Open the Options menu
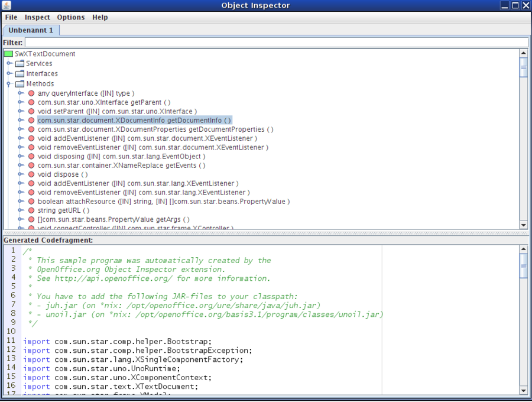The width and height of the screenshot is (532, 402). click(70, 17)
